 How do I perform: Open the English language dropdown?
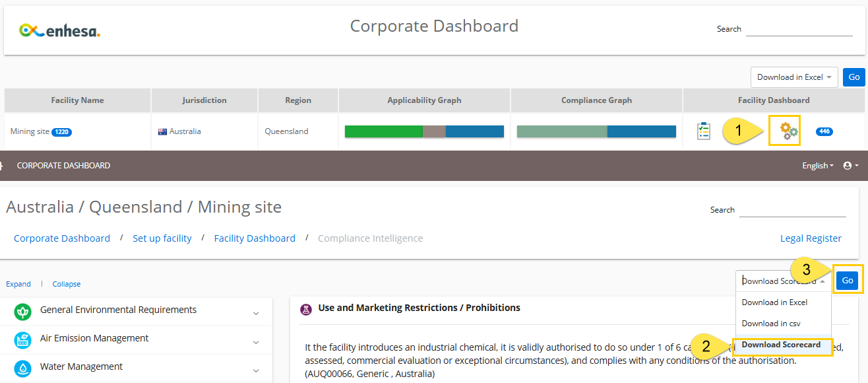pyautogui.click(x=818, y=166)
